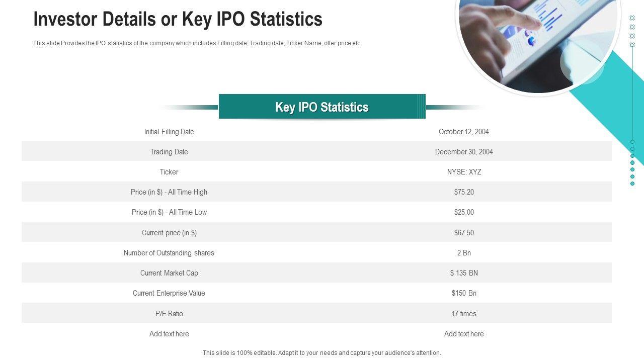Click the topmost X-shaped decoration icon

(x=632, y=18)
